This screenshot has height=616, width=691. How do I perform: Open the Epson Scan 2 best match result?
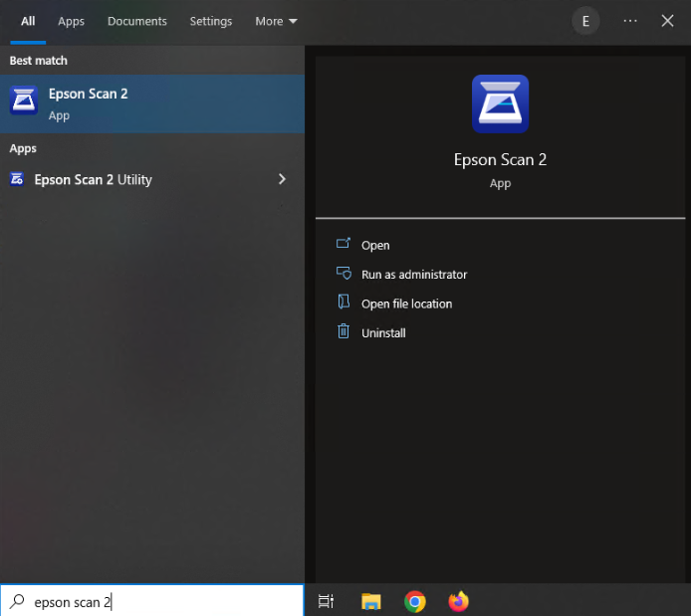point(152,103)
